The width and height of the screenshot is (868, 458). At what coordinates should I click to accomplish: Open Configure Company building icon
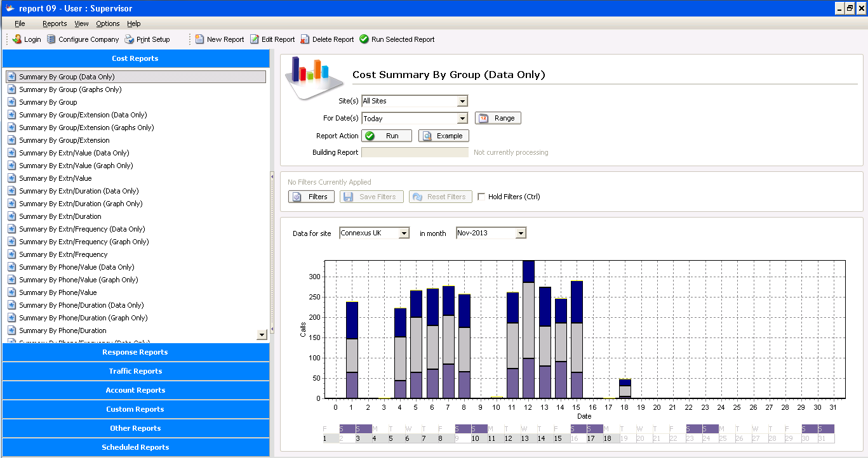[51, 39]
